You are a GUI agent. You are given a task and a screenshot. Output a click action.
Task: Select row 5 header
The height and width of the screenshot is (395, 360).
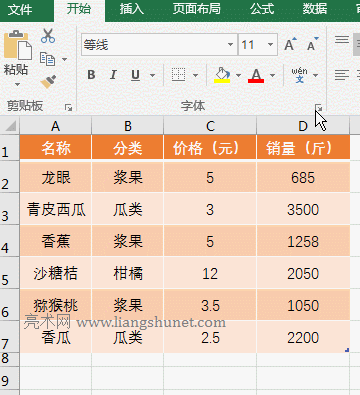click(9, 273)
